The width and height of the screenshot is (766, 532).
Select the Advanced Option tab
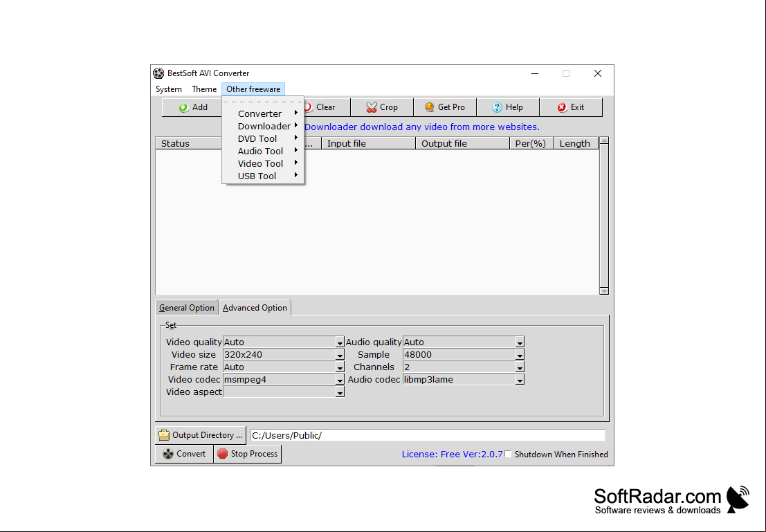[255, 308]
